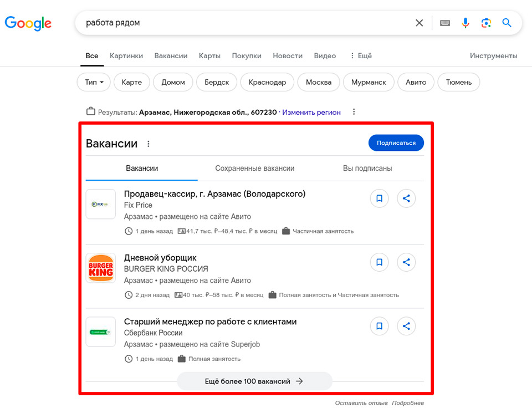This screenshot has width=532, height=418.
Task: Choose the Краснодар chip
Action: tap(267, 82)
